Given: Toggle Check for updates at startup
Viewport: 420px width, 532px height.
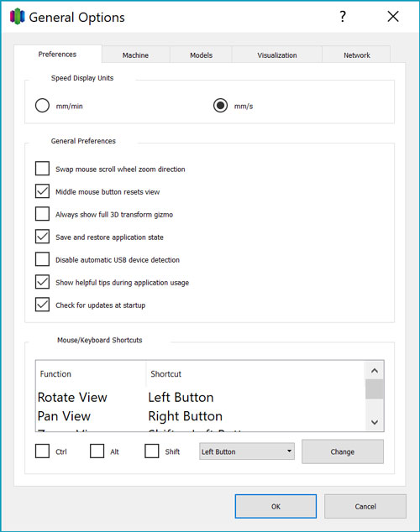Looking at the screenshot, I should point(42,305).
